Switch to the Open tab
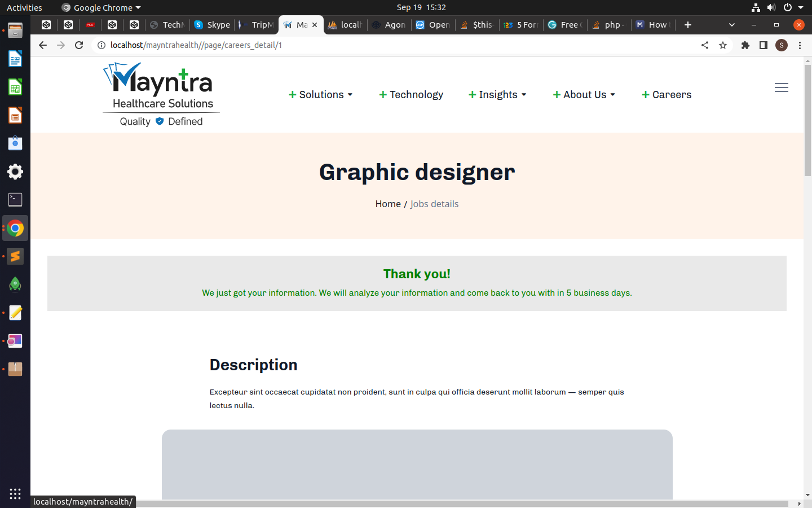Screen dimensions: 812x508 [433, 25]
